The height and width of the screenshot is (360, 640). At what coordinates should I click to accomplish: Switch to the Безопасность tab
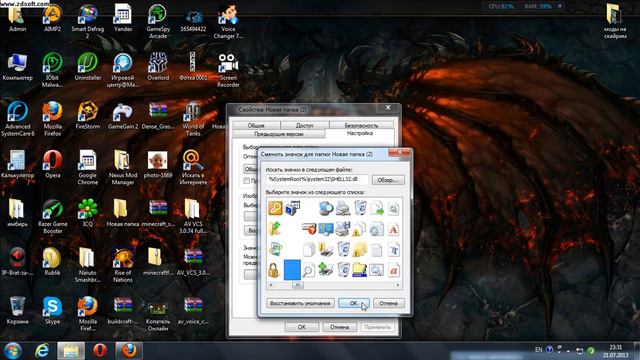(x=362, y=125)
